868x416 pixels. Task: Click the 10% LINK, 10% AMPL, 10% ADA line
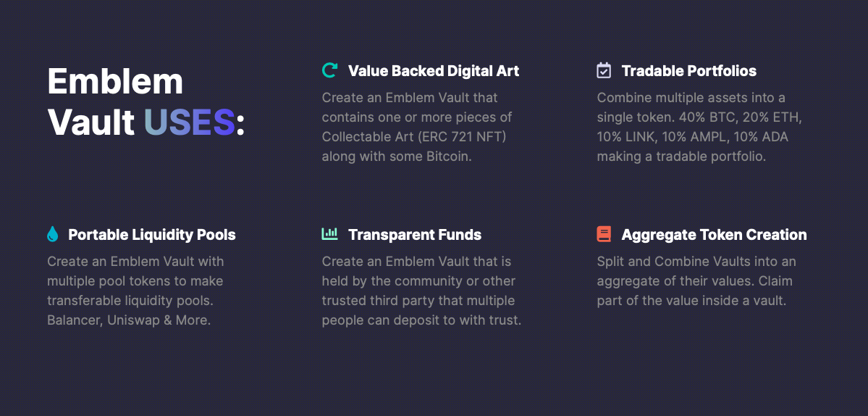point(692,137)
